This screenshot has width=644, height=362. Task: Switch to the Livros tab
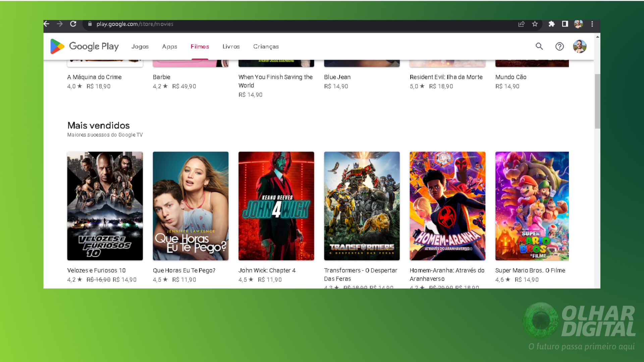pyautogui.click(x=231, y=47)
